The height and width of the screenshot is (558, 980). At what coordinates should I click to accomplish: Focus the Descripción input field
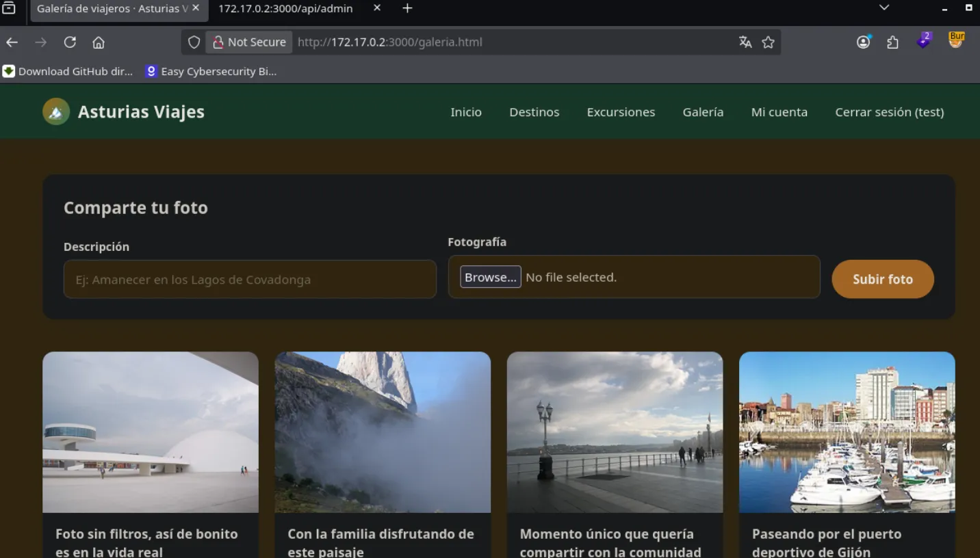[250, 279]
